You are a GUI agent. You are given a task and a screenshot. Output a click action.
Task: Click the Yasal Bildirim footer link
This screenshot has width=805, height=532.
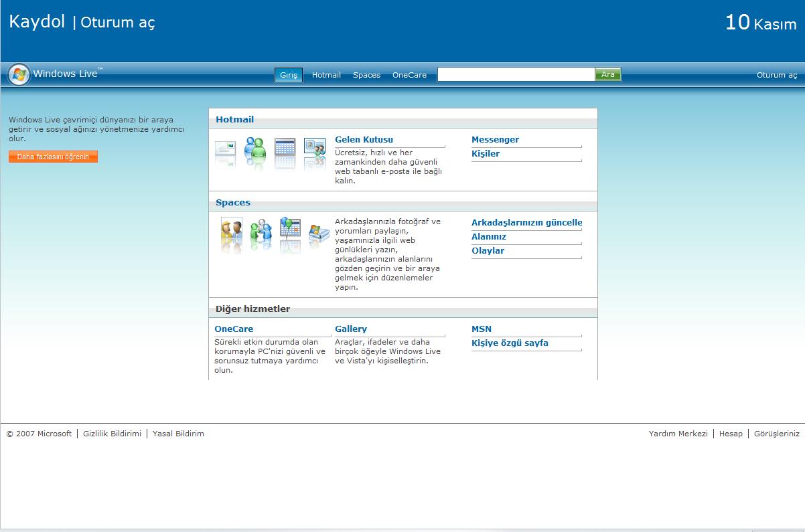[x=178, y=434]
